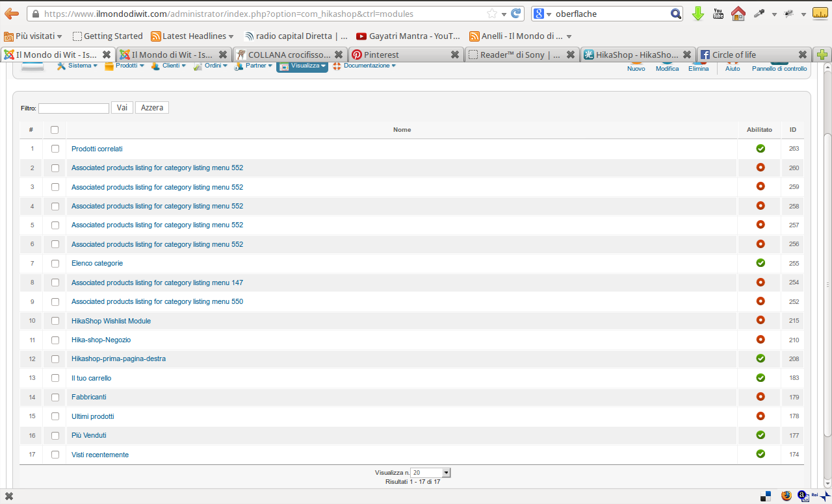This screenshot has width=832, height=504.
Task: Tick the HikaShop Wishlist Module checkbox
Action: (x=55, y=321)
